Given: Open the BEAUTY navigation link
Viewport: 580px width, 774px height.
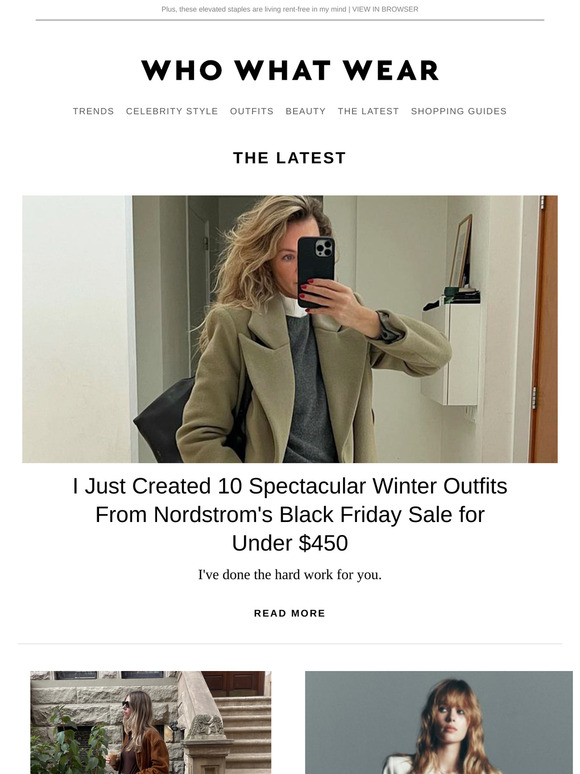Looking at the screenshot, I should pyautogui.click(x=306, y=111).
